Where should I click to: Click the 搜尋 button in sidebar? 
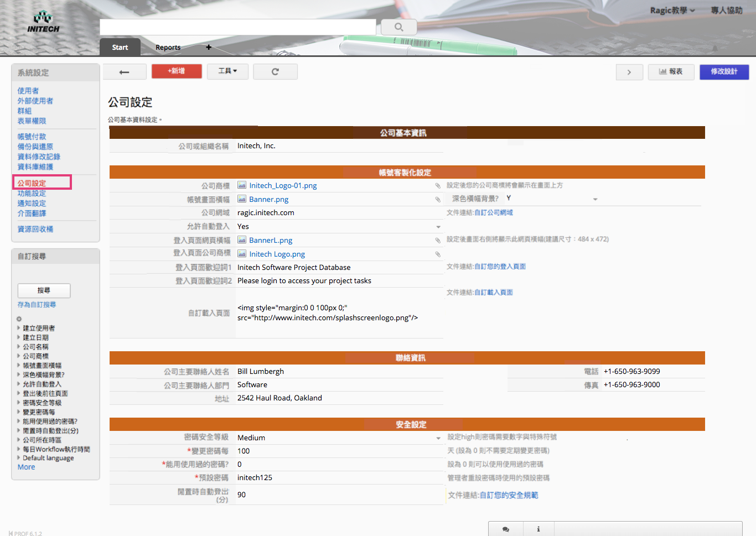tap(44, 290)
